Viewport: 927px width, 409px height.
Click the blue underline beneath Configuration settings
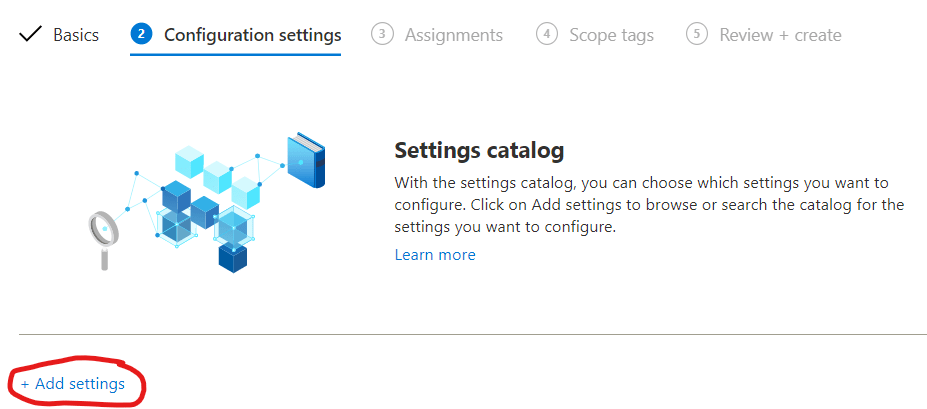[236, 56]
